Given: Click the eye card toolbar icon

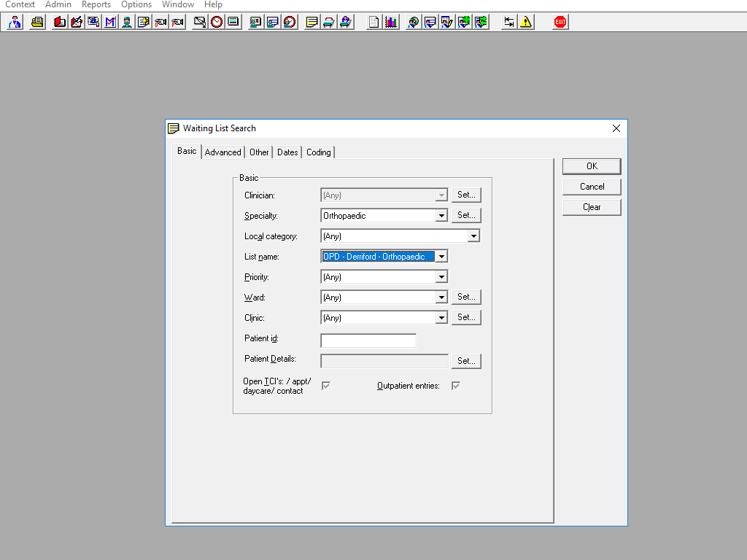Looking at the screenshot, I should pos(93,22).
